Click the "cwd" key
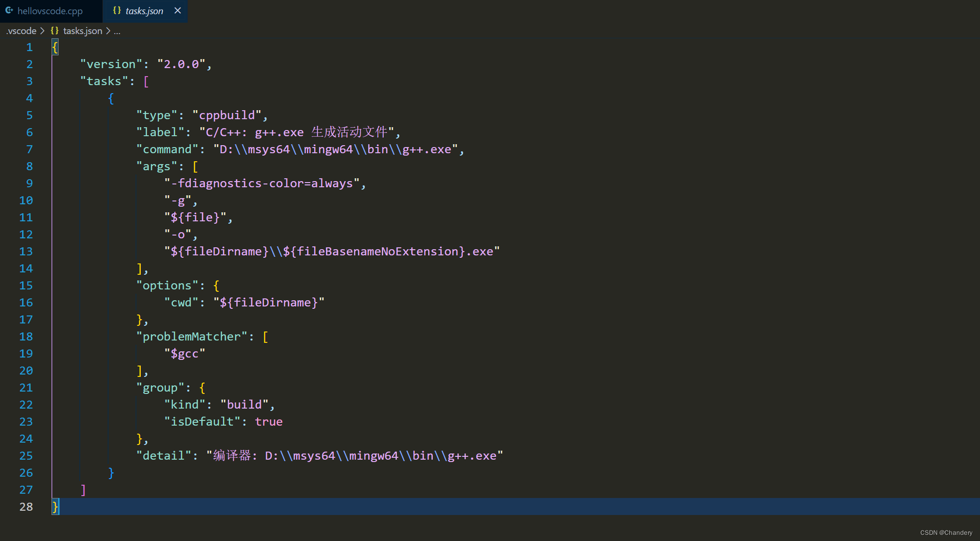The width and height of the screenshot is (980, 541). (x=181, y=303)
